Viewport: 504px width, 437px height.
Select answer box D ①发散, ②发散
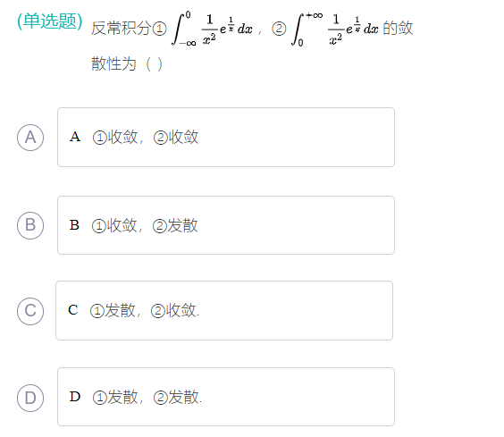(226, 397)
